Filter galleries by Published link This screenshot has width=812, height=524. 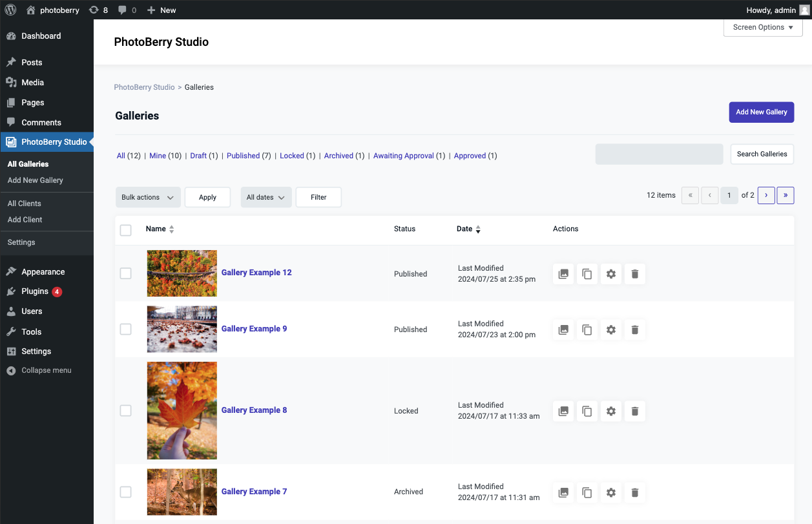pos(243,156)
